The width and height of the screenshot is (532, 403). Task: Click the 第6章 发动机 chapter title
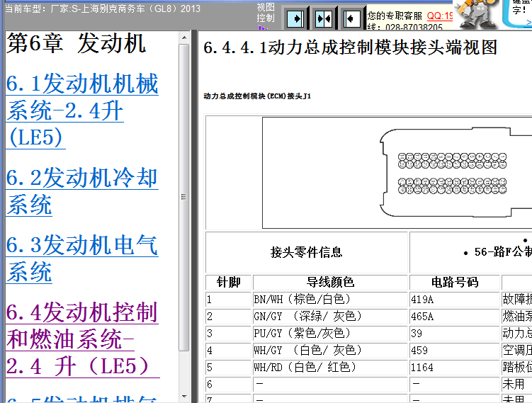77,43
